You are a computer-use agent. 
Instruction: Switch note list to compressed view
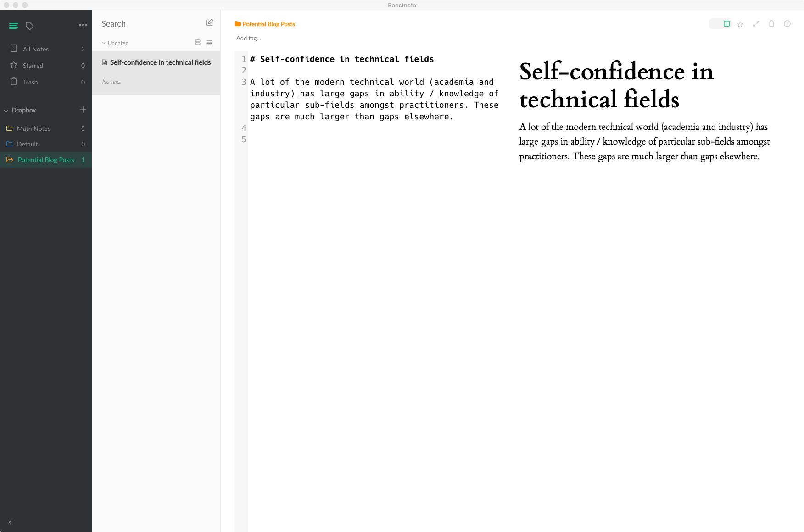coord(209,43)
